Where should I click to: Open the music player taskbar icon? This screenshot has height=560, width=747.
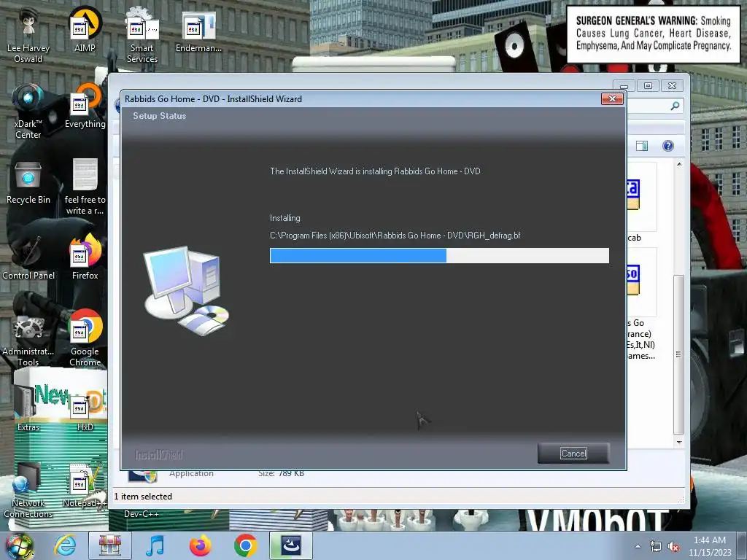155,545
